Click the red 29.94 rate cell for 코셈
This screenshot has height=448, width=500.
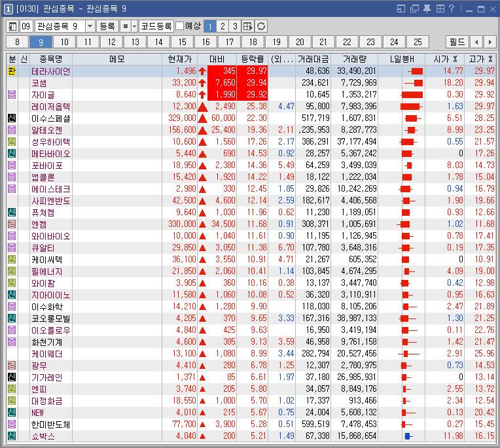click(253, 83)
